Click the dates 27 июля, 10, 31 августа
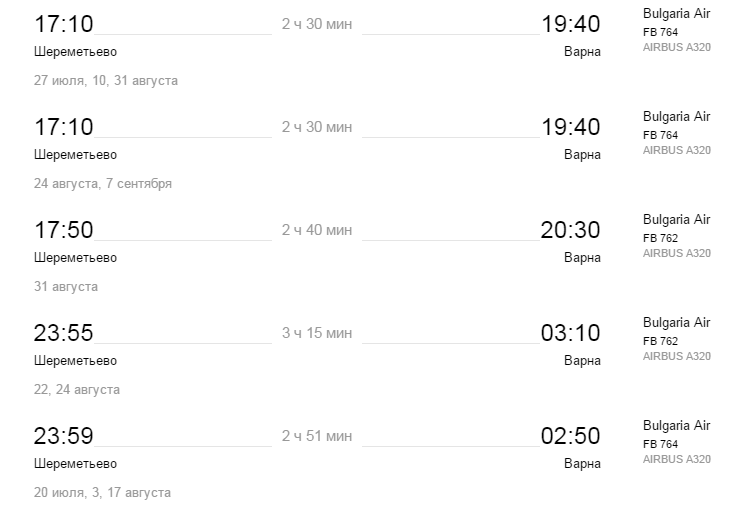This screenshot has height=526, width=738. (106, 80)
